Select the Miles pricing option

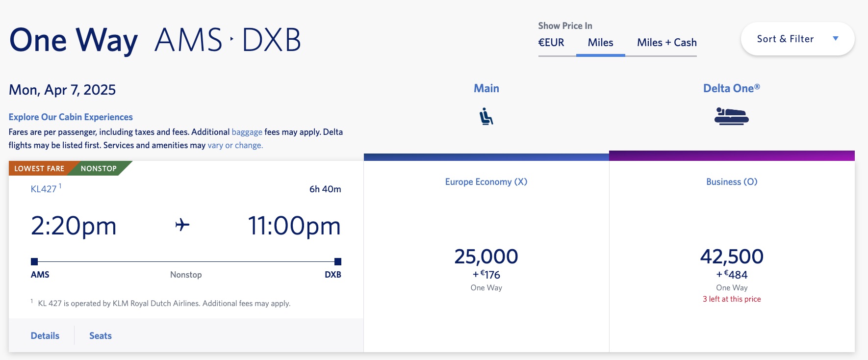[x=600, y=43]
